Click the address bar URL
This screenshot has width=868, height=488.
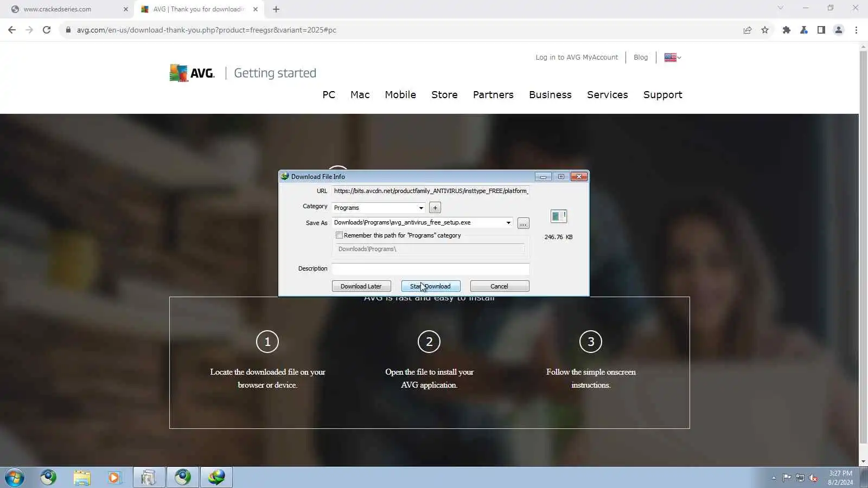point(206,30)
